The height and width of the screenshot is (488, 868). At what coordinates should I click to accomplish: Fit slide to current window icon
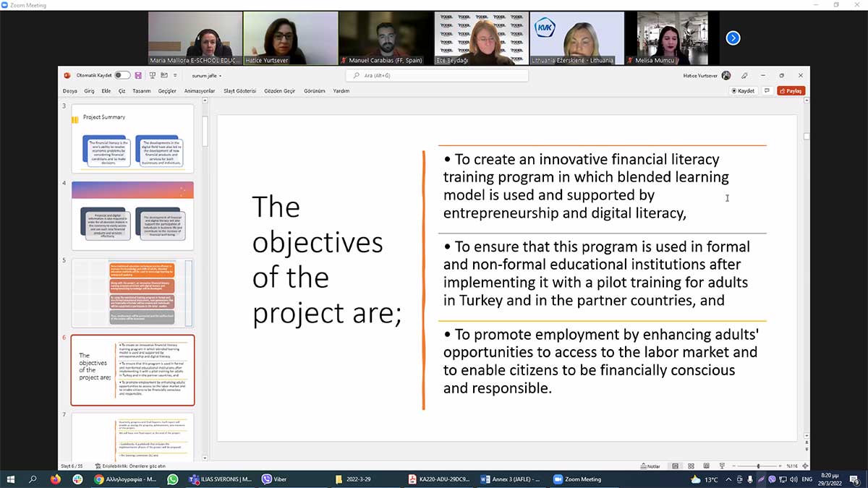tap(805, 466)
